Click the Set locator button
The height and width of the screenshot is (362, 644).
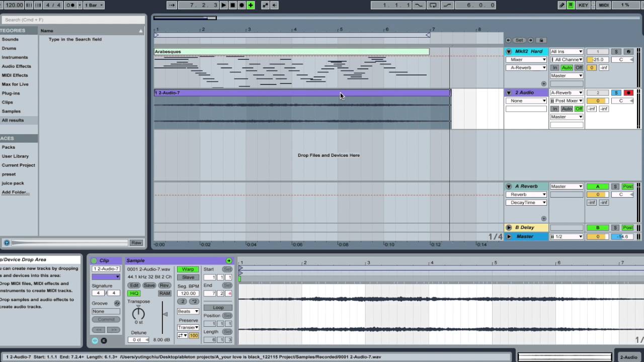pyautogui.click(x=519, y=40)
